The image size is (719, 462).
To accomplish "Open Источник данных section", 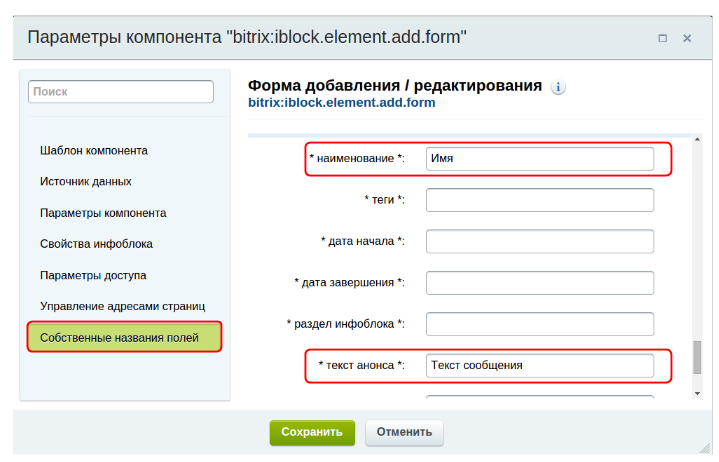I will point(86,181).
